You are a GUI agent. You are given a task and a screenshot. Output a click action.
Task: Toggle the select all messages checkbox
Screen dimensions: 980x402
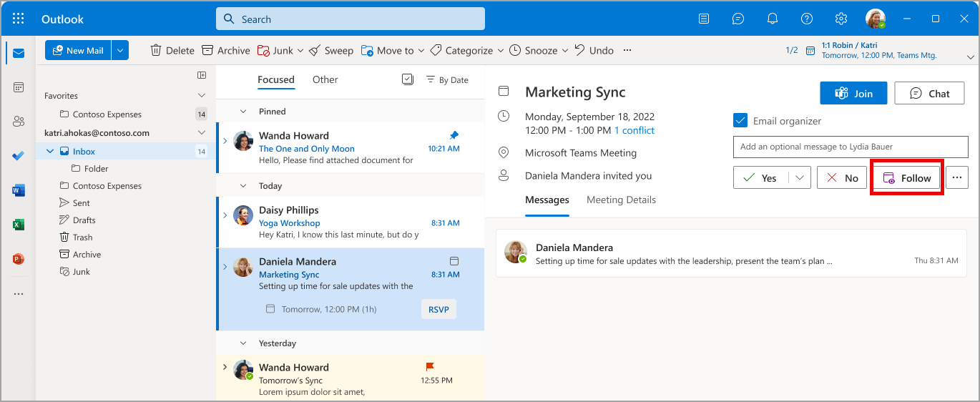pyautogui.click(x=408, y=79)
